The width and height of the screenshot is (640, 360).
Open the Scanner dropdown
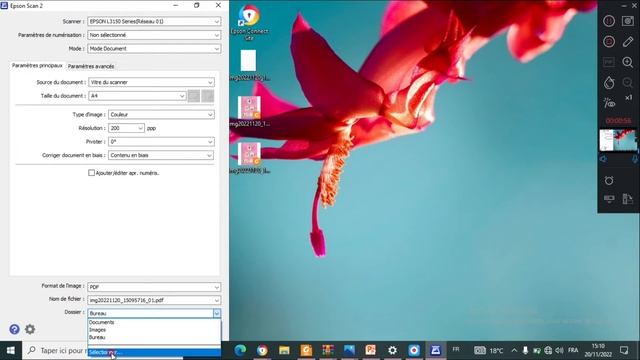click(x=154, y=21)
